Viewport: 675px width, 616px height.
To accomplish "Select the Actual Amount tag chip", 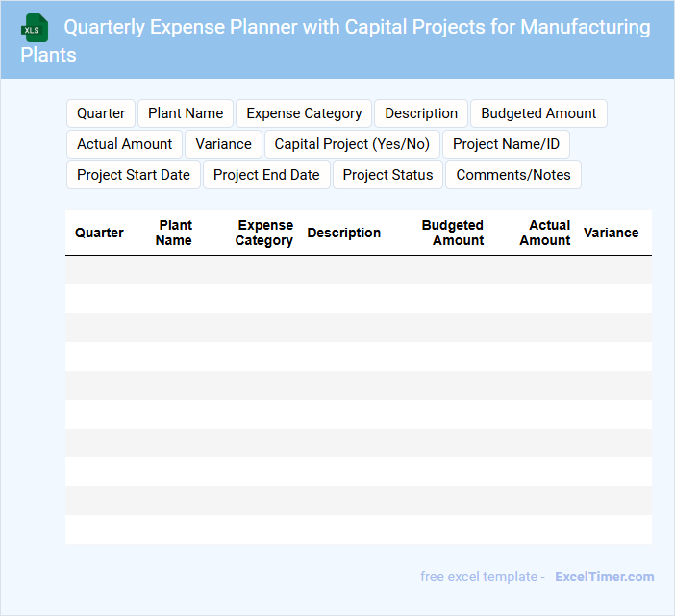I will pyautogui.click(x=124, y=144).
